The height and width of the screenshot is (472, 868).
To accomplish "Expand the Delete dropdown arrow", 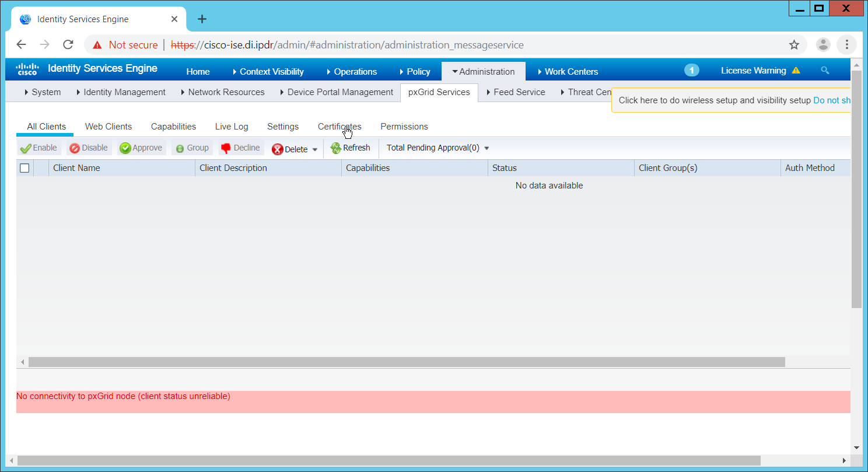I will click(x=315, y=149).
